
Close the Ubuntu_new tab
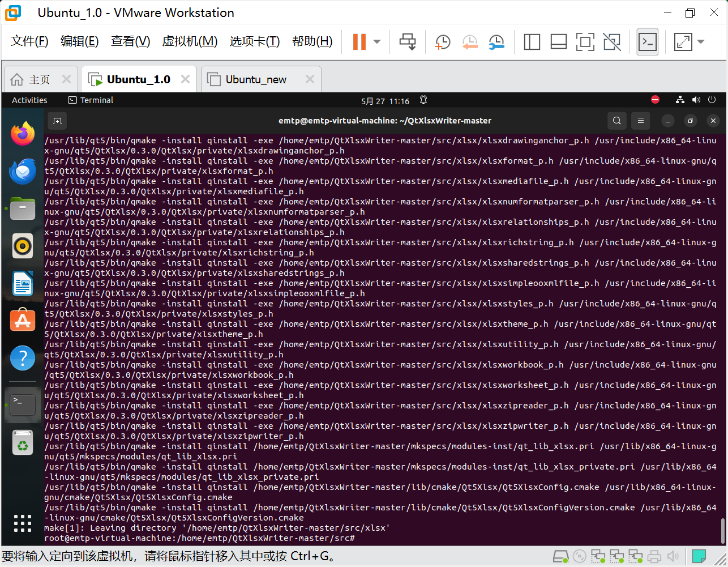coord(310,79)
